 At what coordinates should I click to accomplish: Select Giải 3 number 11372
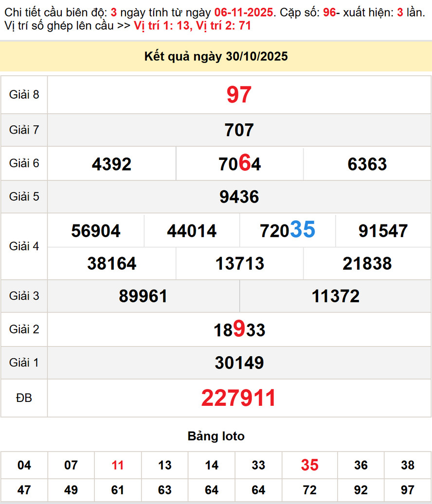click(x=335, y=296)
